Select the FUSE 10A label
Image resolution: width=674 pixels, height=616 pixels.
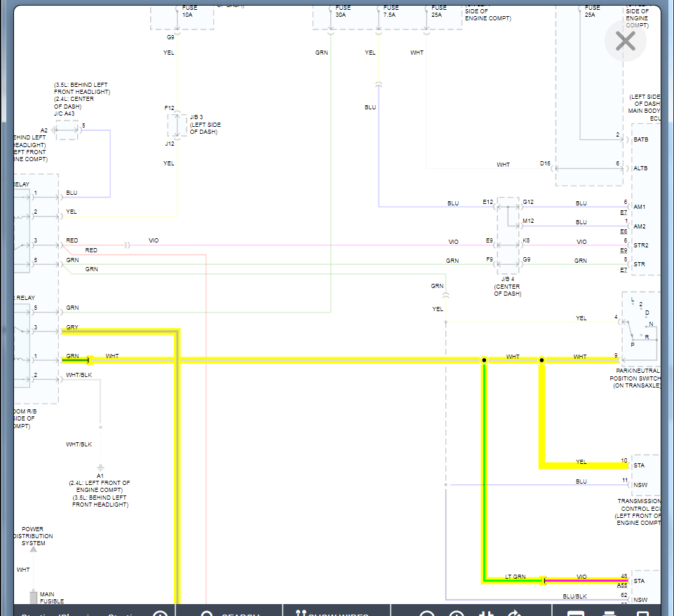coord(189,11)
